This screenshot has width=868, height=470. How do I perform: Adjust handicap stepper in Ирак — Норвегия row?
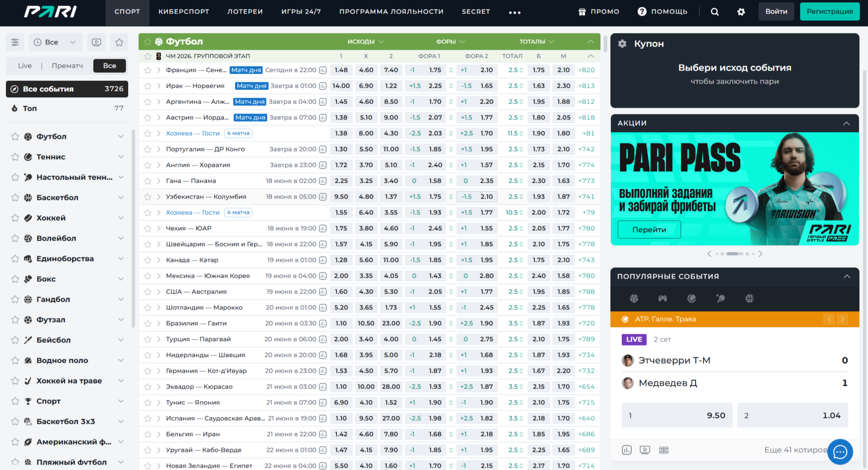tap(451, 86)
